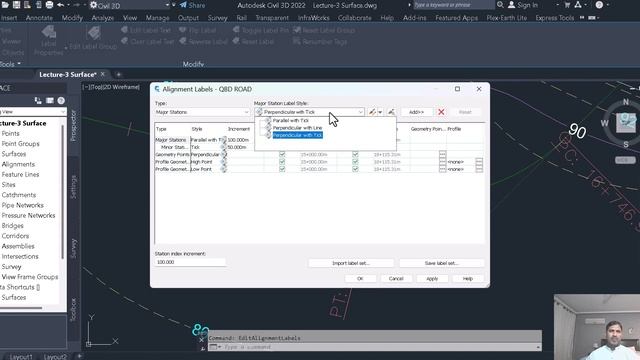640x360 pixels.
Task: Click the Add>> button
Action: click(x=416, y=112)
